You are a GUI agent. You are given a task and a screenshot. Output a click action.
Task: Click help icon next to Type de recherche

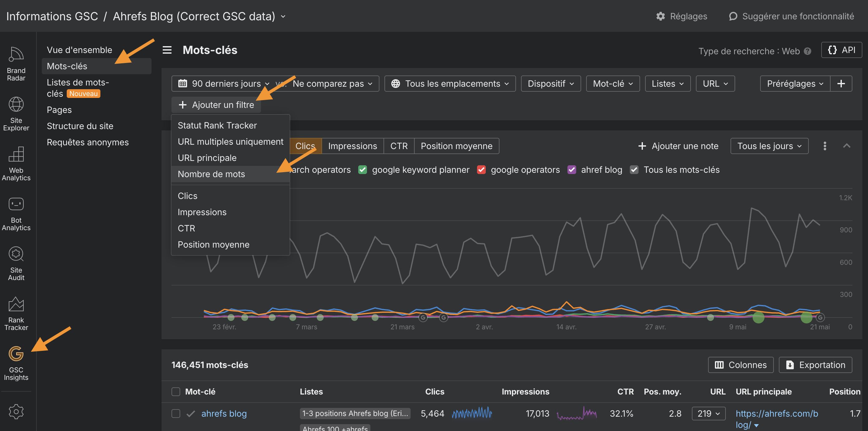(807, 51)
